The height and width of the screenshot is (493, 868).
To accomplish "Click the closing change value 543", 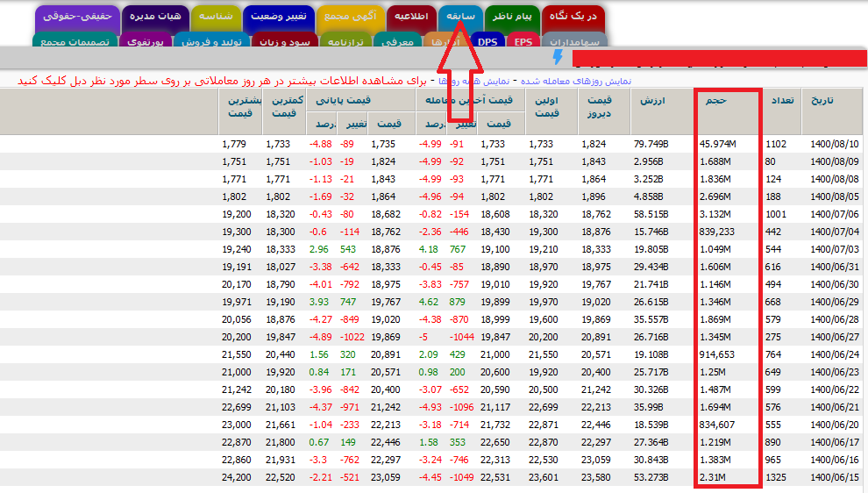I will coord(348,249).
